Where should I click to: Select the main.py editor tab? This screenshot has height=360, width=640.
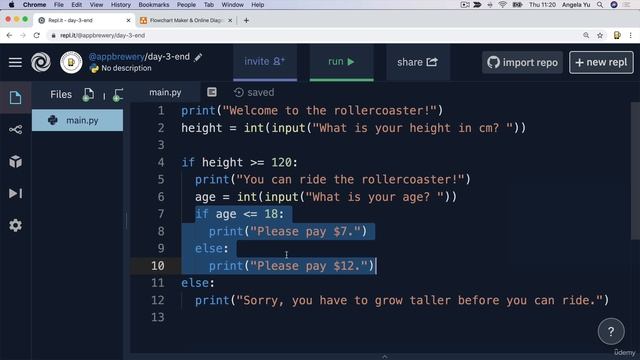165,93
